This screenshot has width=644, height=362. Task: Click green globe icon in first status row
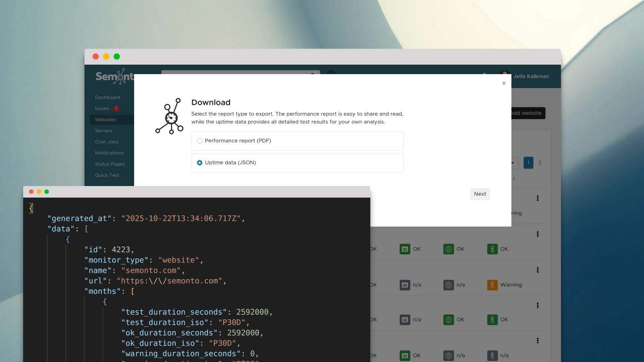[448, 249]
